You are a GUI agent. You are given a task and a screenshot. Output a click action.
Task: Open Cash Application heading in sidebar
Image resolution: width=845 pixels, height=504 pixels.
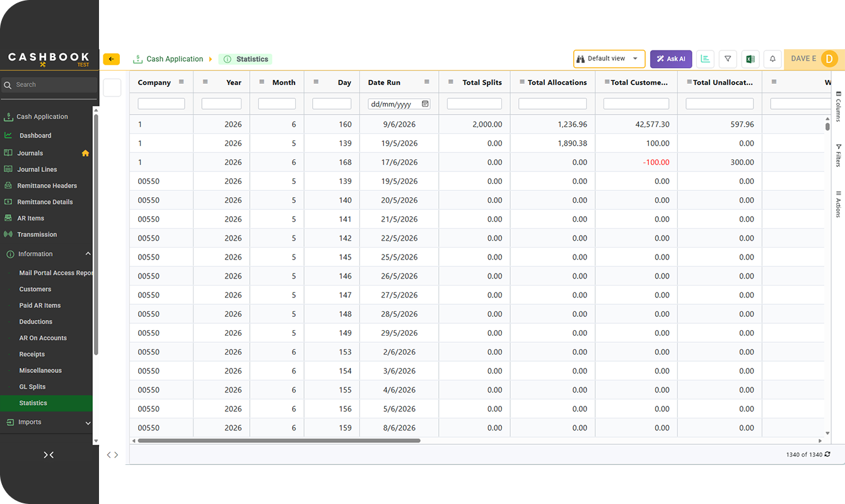click(42, 117)
